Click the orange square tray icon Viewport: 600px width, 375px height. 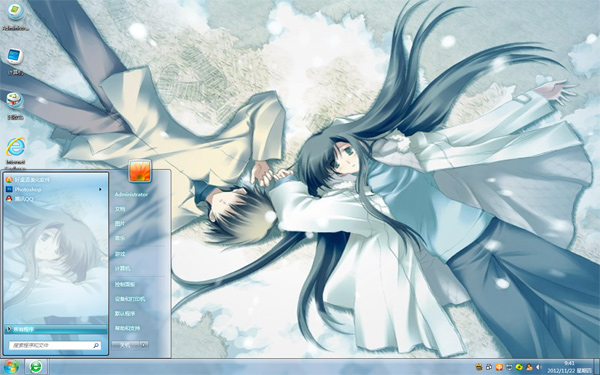(499, 367)
